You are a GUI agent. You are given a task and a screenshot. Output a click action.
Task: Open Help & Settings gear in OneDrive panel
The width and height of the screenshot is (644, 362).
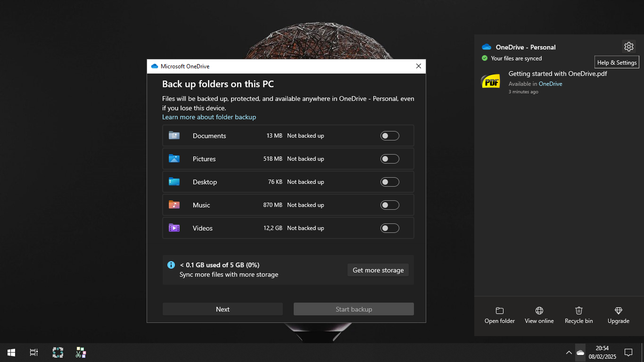tap(628, 47)
